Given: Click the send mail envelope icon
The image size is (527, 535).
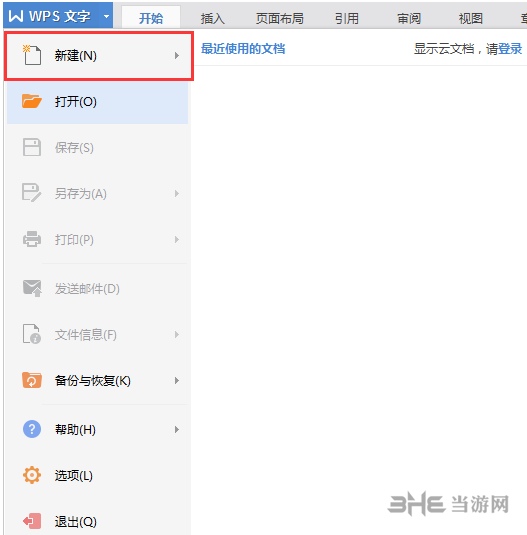Looking at the screenshot, I should (32, 288).
